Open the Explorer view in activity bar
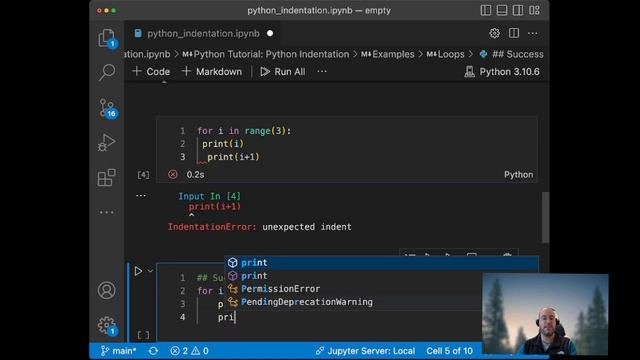Image resolution: width=640 pixels, height=360 pixels. [107, 38]
